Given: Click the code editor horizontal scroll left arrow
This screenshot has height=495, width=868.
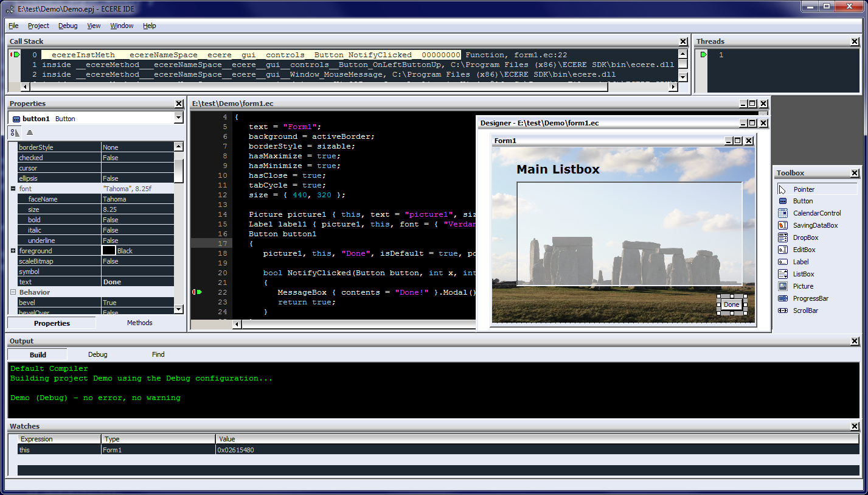Looking at the screenshot, I should (x=237, y=325).
